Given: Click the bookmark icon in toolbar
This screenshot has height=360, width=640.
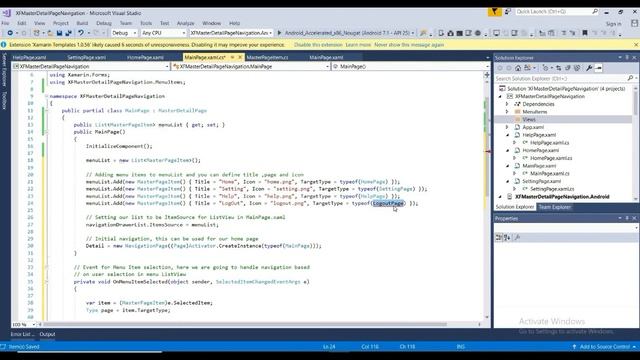Looking at the screenshot, I should [x=585, y=33].
